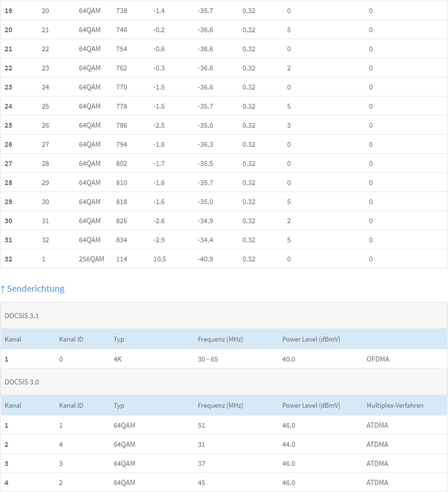Click the 40.0 power level value
Screen dimensions: 448x492
[288, 359]
